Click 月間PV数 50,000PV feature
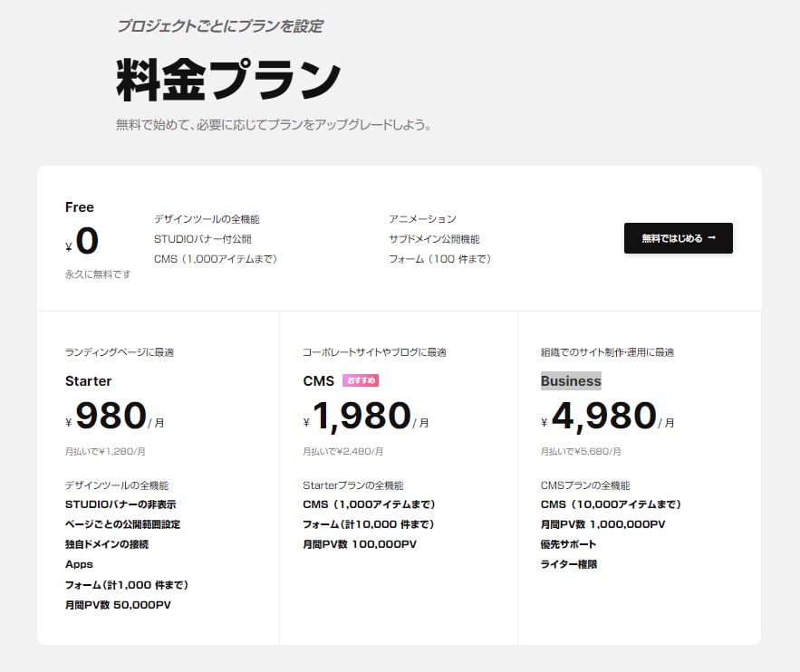This screenshot has height=672, width=800. point(118,605)
